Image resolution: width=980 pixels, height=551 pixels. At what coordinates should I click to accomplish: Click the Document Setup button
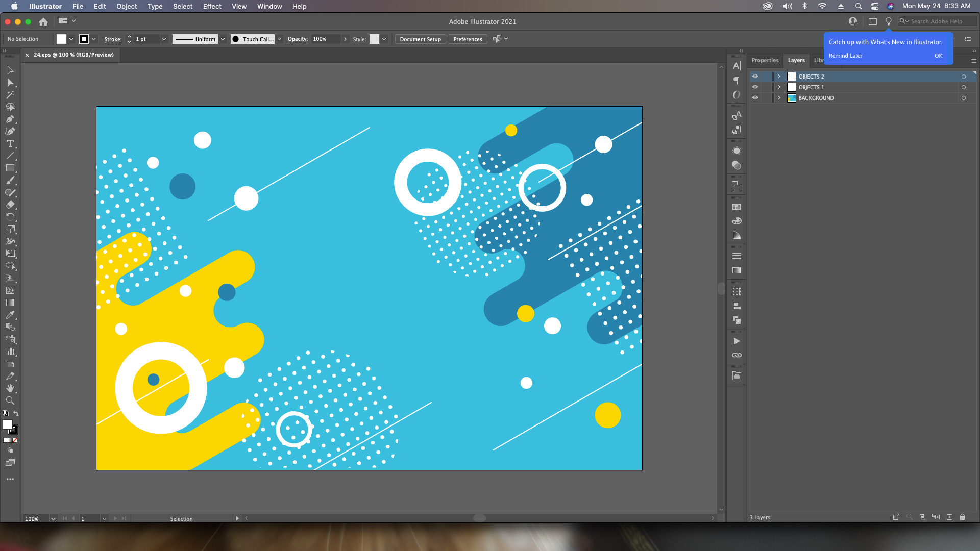point(420,39)
